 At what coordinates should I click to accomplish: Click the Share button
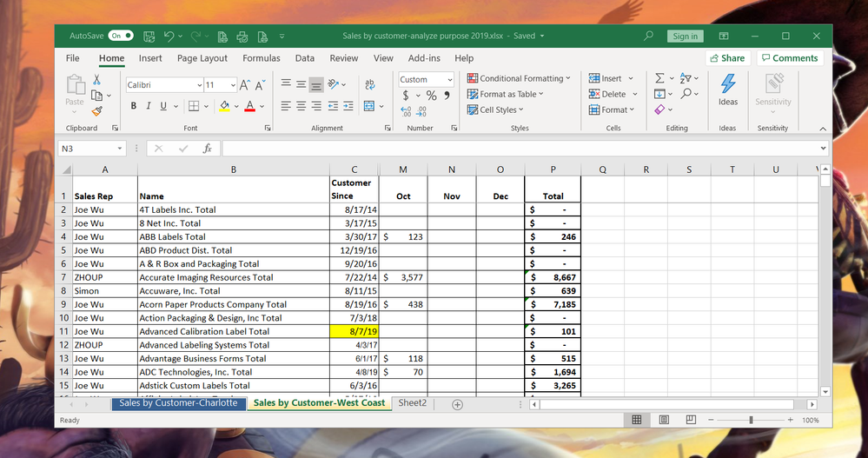[x=727, y=58]
